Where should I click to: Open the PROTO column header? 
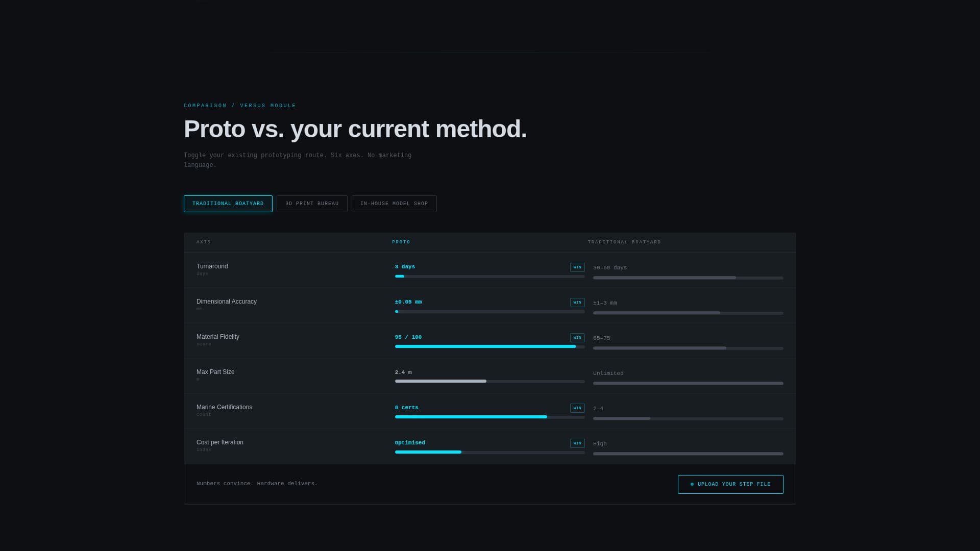tap(401, 242)
